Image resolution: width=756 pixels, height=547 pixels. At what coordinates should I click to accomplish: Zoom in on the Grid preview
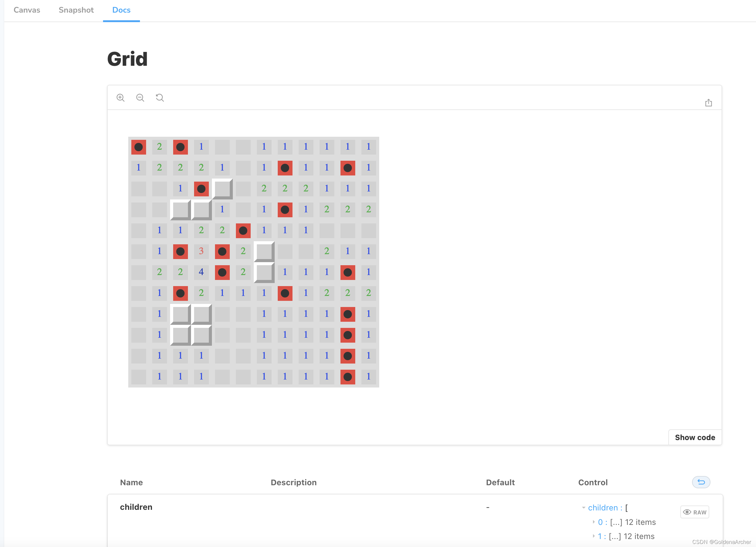121,98
